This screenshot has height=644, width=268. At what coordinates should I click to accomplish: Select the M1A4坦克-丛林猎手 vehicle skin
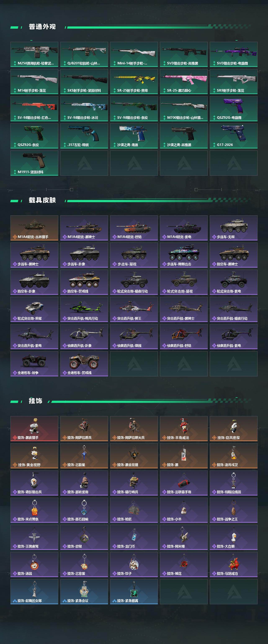coord(34,228)
